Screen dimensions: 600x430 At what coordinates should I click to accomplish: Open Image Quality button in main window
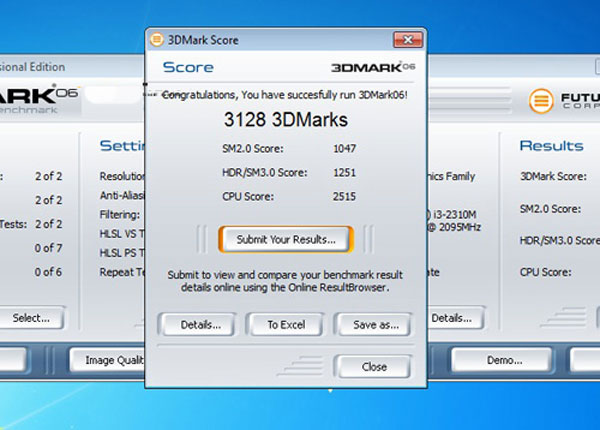[108, 360]
